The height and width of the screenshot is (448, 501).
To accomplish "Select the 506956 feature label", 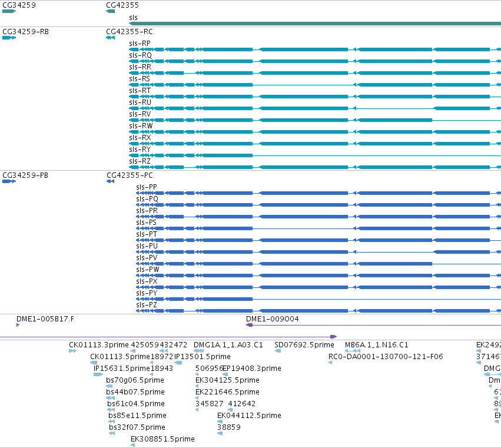I will [x=209, y=369].
